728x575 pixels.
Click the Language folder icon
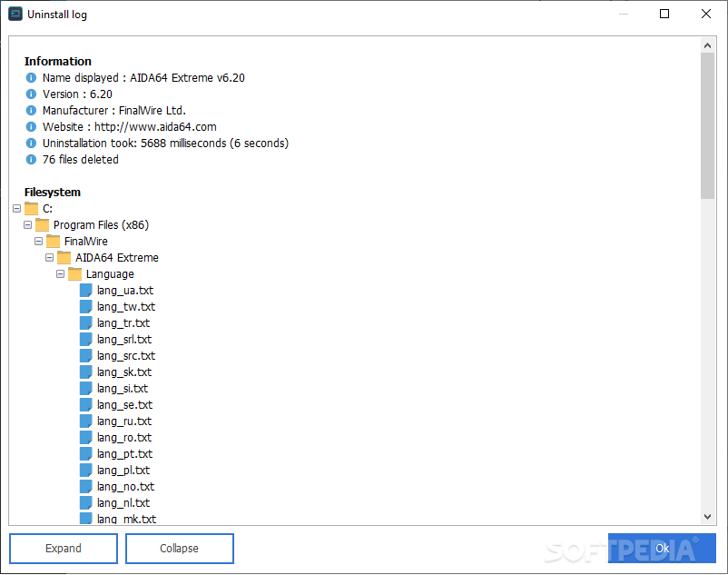click(74, 273)
